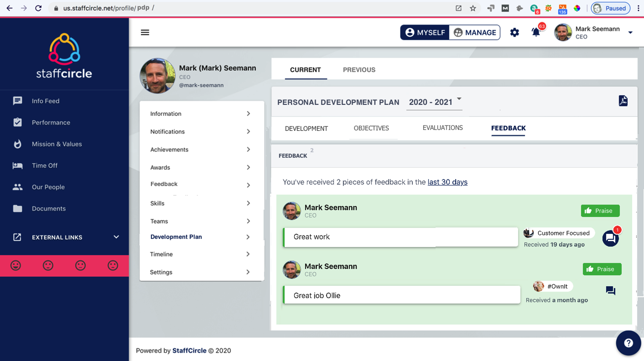Expand Awards chevron in profile menu
Screen dimensions: 644x361
(x=248, y=167)
